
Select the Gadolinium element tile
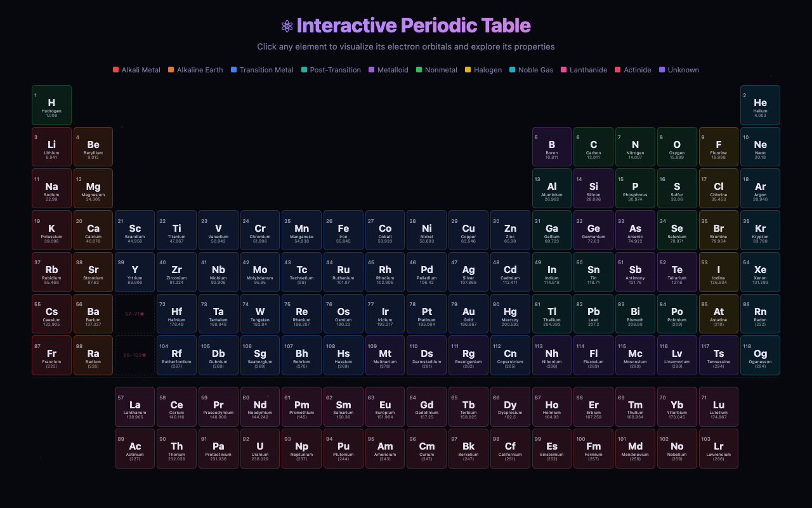point(427,407)
